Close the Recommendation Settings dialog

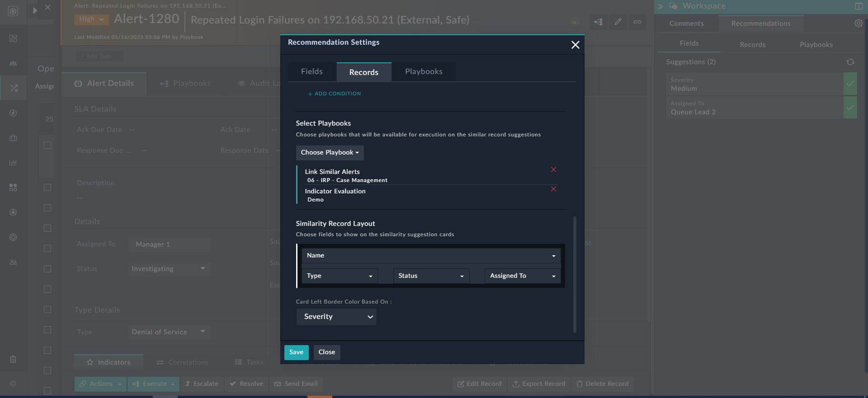coord(575,45)
